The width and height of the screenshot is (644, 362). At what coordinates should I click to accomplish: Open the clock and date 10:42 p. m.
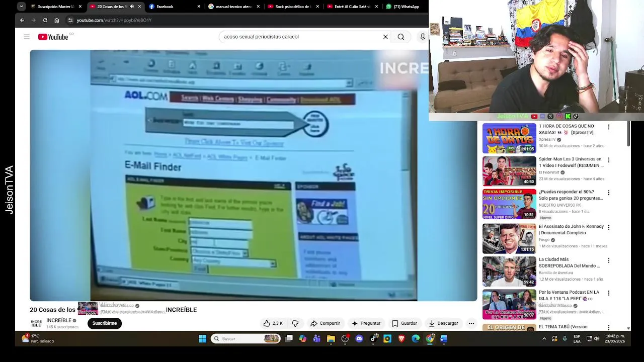[615, 338]
